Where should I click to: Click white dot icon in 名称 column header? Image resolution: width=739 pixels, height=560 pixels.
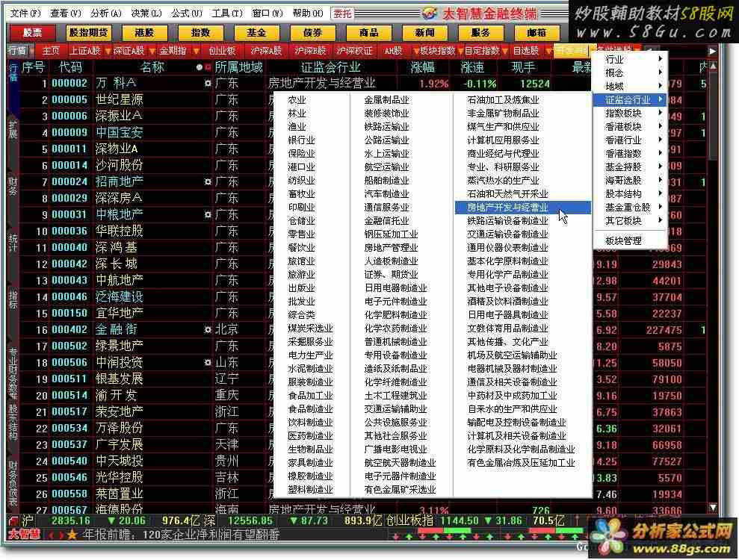coord(200,67)
